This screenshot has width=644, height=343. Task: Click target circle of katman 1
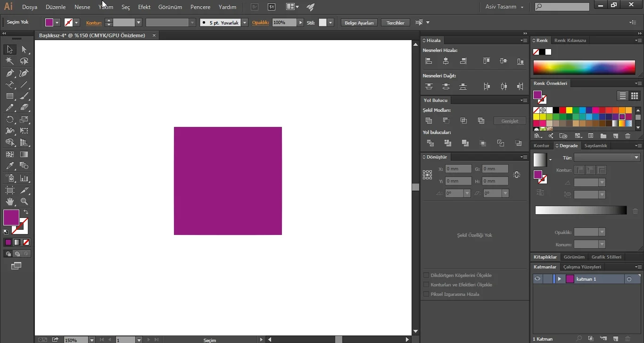(629, 279)
